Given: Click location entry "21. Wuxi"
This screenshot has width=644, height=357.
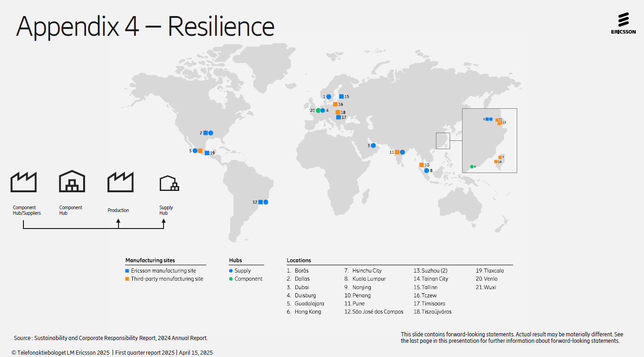Looking at the screenshot, I should 486,287.
